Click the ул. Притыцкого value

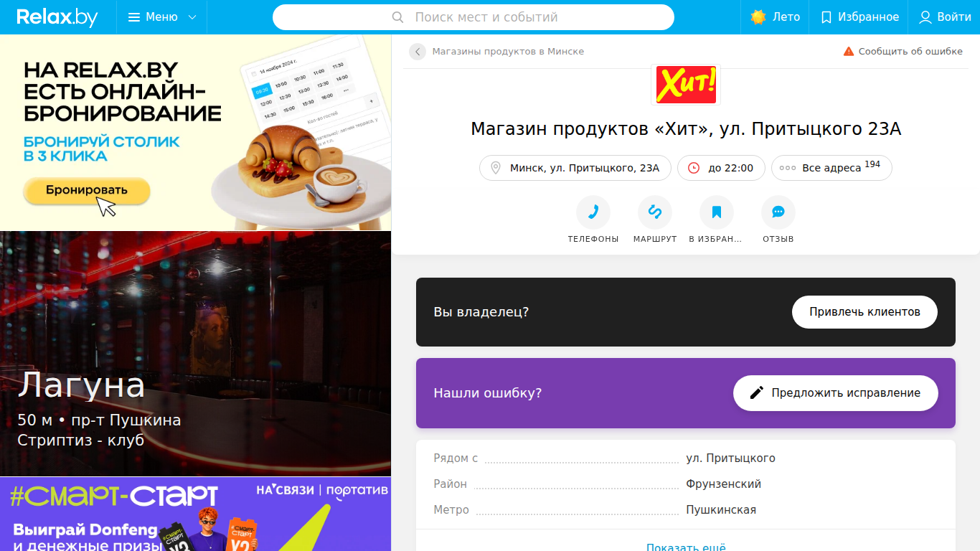(730, 458)
